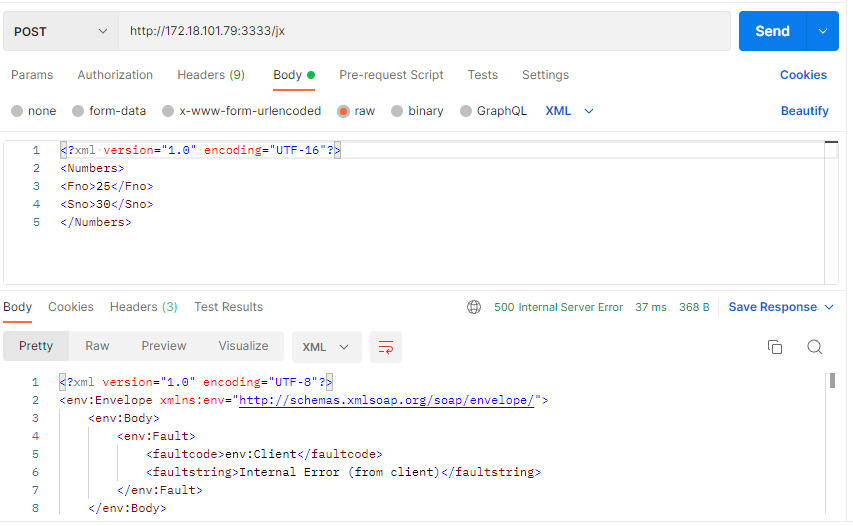Switch to the Tests tab
Viewport: 853px width, 526px height.
click(x=483, y=75)
